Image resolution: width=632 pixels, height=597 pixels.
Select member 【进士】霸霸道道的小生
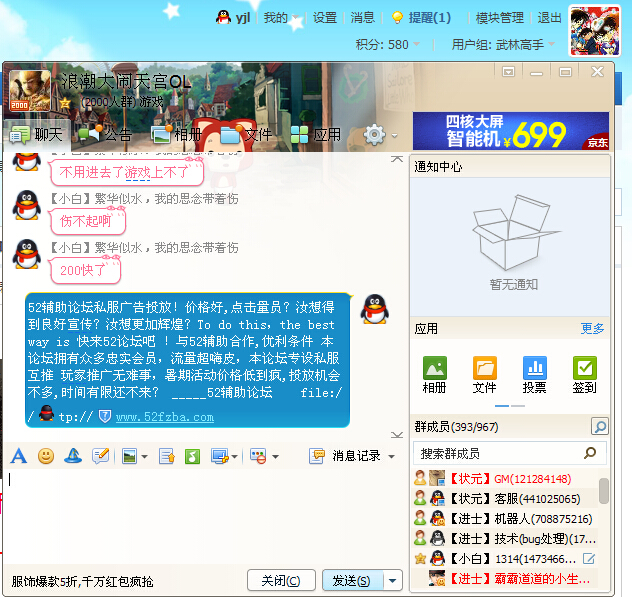tap(505, 578)
